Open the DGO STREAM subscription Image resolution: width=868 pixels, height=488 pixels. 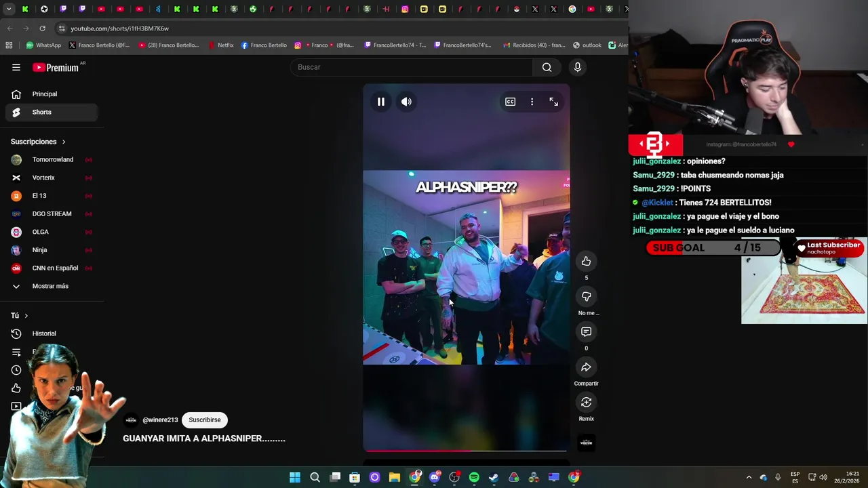[x=52, y=213]
